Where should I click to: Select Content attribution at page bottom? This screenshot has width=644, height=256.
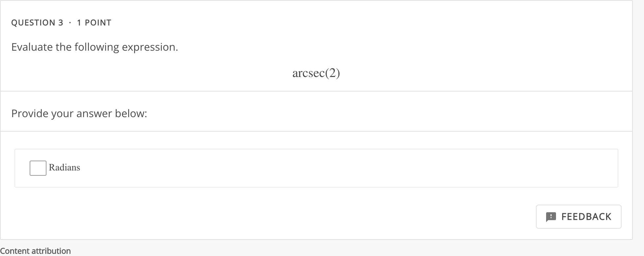coord(35,251)
